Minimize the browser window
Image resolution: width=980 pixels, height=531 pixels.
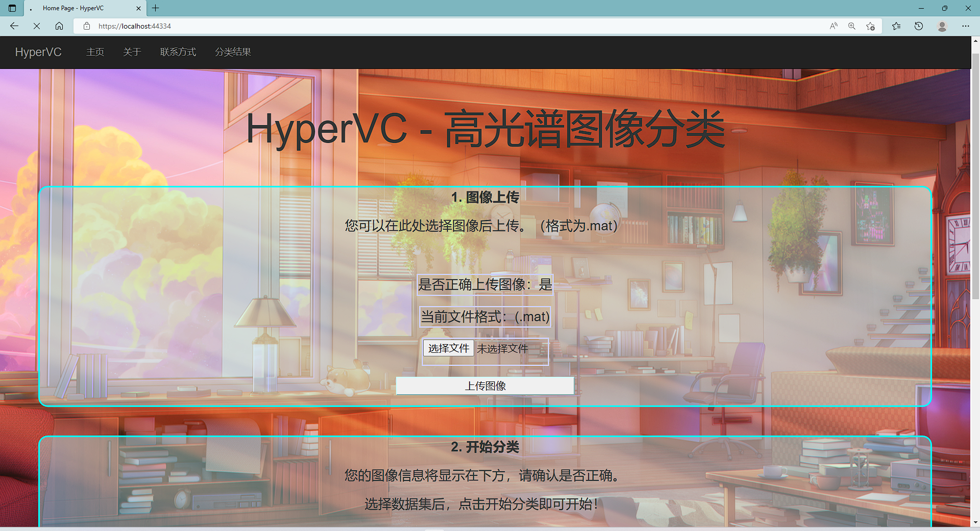click(921, 8)
